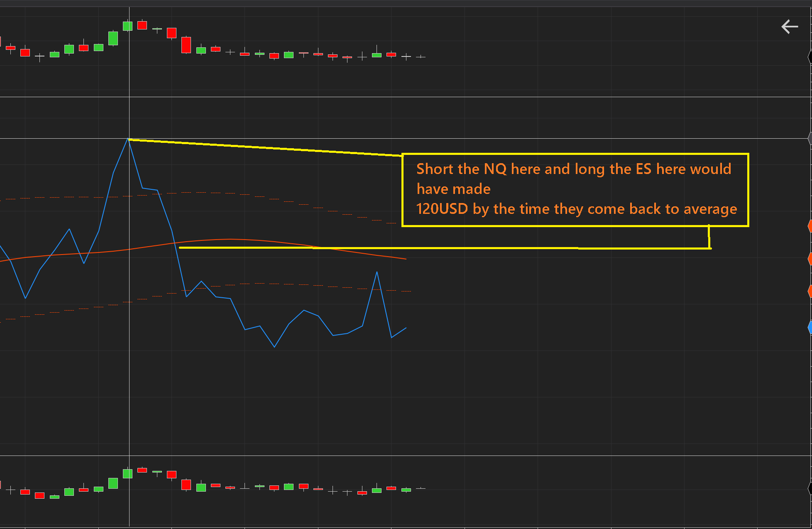Viewport: 812px width, 529px height.
Task: Select the yellow horizontal average line
Action: (x=457, y=248)
